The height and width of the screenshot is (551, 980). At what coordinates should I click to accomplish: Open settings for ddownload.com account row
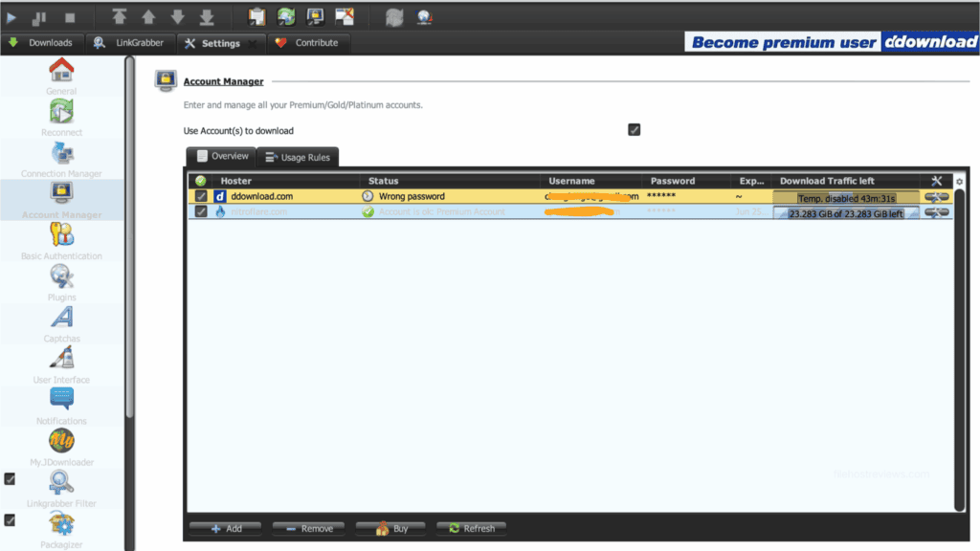pos(936,197)
